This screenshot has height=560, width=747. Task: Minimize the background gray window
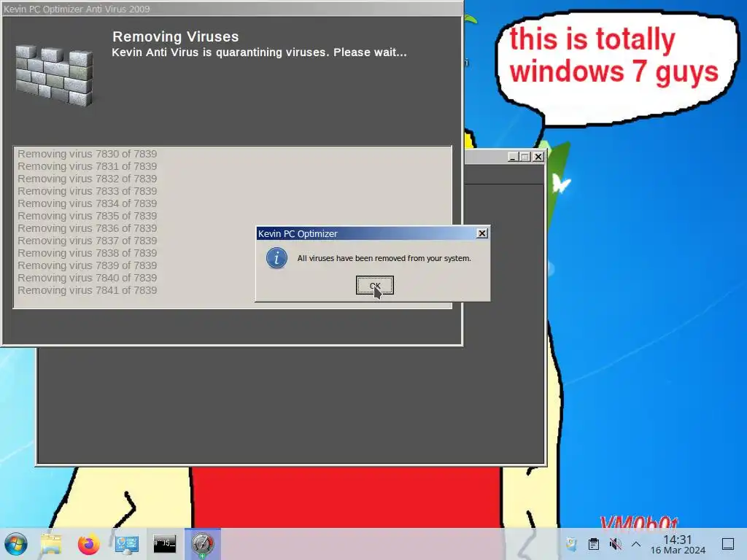point(513,157)
